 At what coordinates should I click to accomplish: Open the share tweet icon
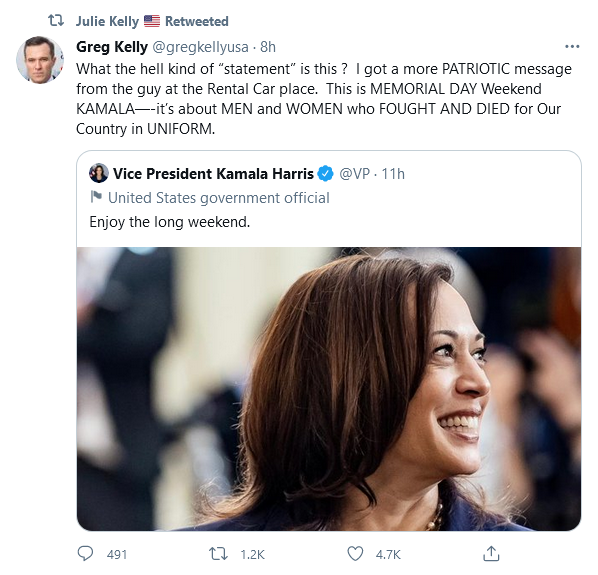(x=491, y=553)
